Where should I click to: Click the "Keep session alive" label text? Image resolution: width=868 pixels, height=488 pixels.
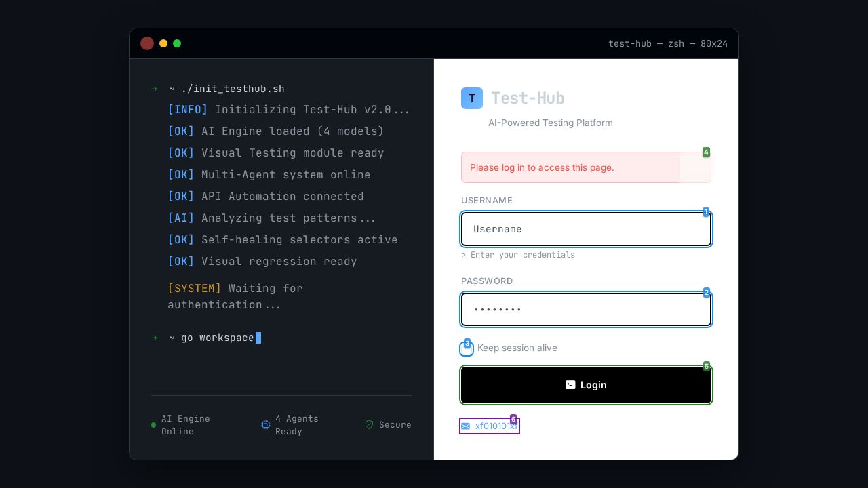click(x=517, y=348)
